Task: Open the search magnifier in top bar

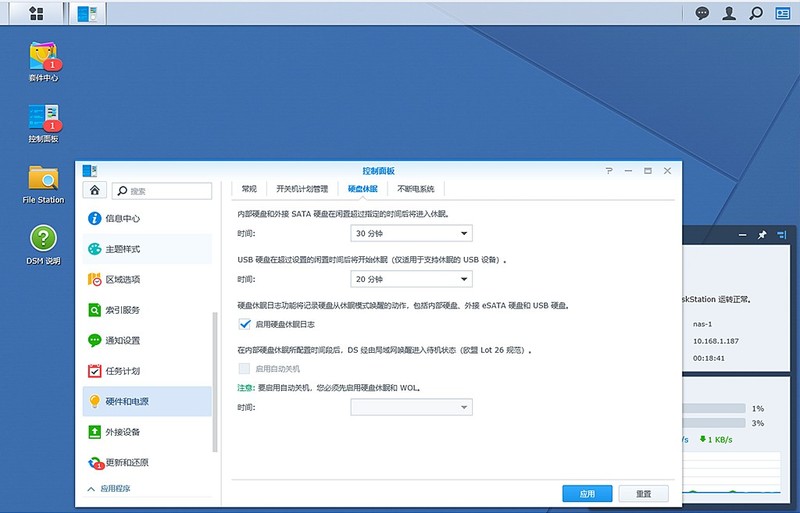Action: [756, 13]
